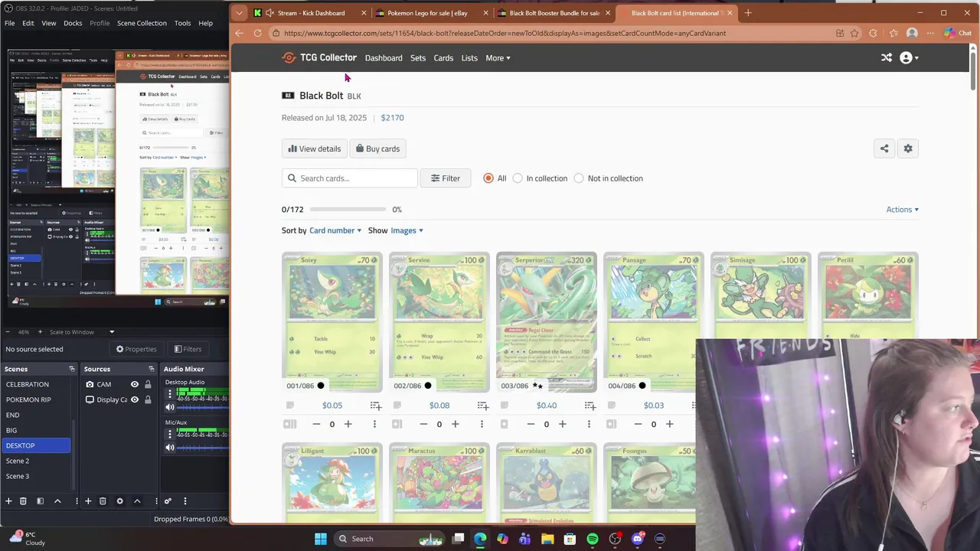
Task: Click the shuffle icon in TCG Collector header
Action: pyautogui.click(x=887, y=57)
